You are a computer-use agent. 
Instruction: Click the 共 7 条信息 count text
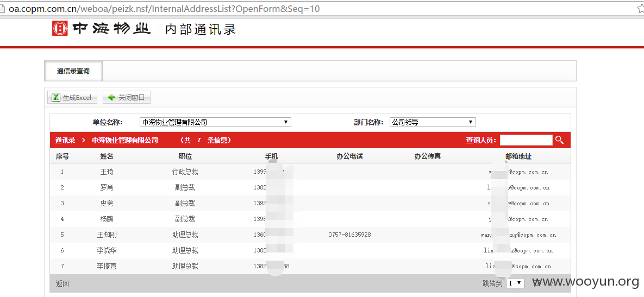(206, 140)
